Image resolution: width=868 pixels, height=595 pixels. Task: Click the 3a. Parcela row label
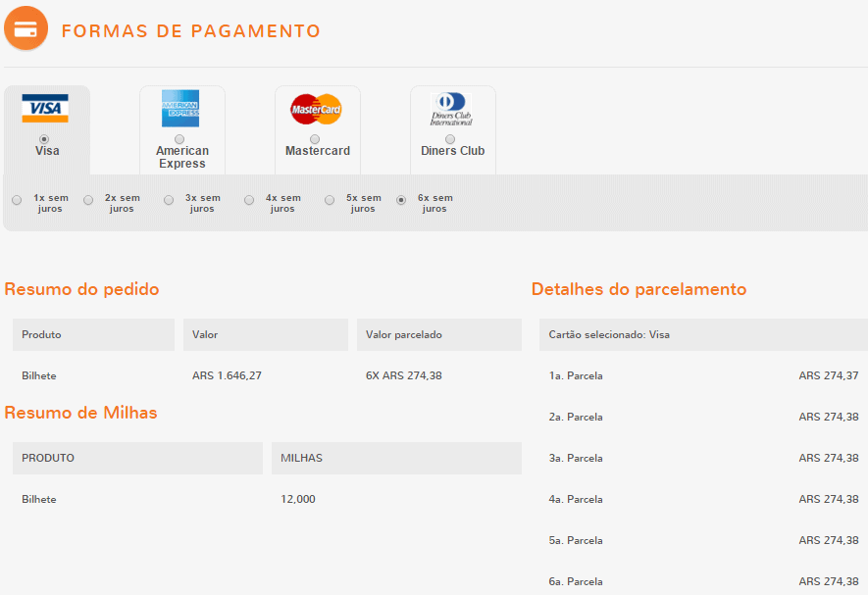[x=576, y=459]
